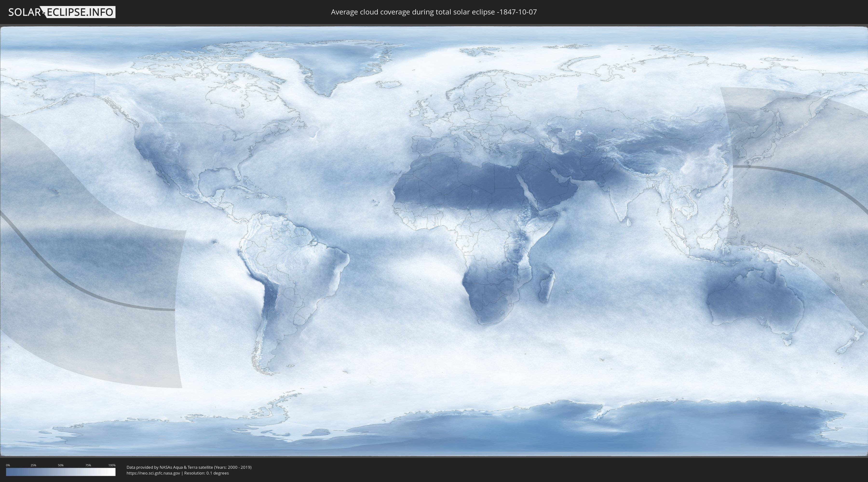Click the neo.sci.gsfc.nasa.gov URL text
Image resolution: width=868 pixels, height=482 pixels.
pyautogui.click(x=153, y=473)
